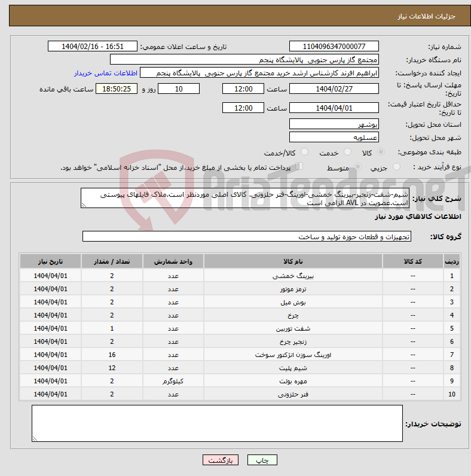Screen dimensions: 471x476
Task: Click the delivery province field بوشهر
Action: coord(334,124)
